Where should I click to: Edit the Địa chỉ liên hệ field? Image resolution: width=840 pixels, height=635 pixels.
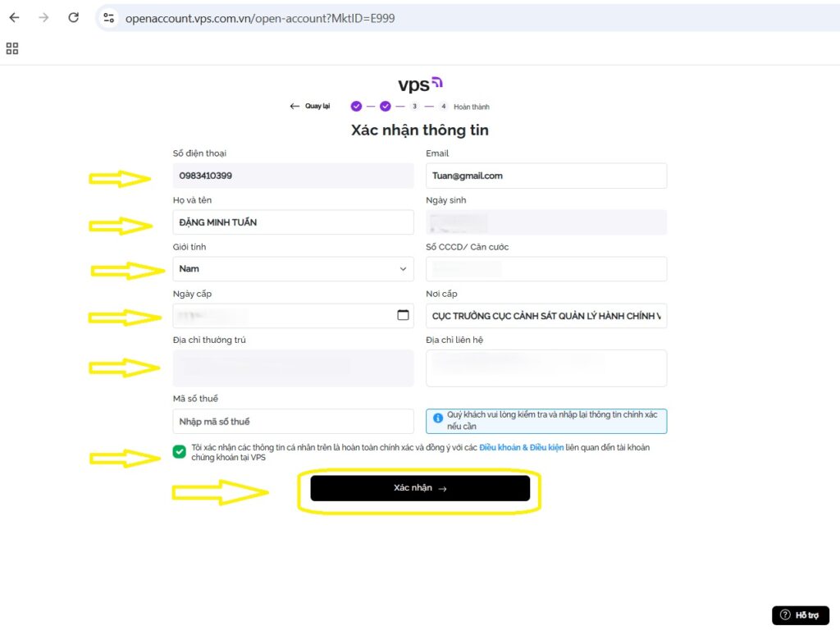point(546,368)
